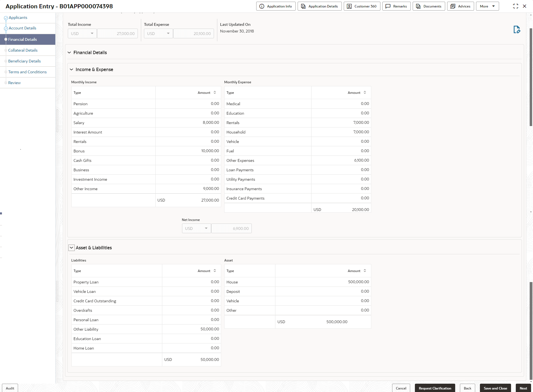Screen dimensions: 533x392
Task: Toggle the full-screen window icon
Action: point(515,6)
